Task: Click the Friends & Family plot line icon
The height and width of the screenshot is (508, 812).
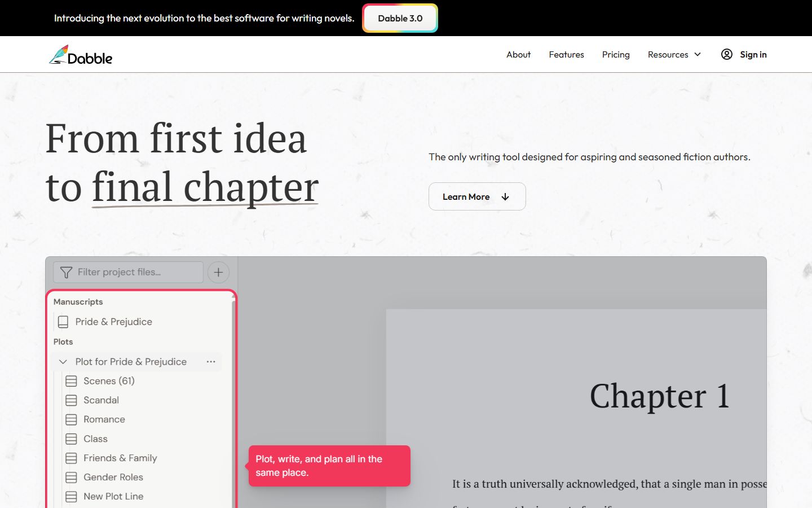Action: pos(71,458)
